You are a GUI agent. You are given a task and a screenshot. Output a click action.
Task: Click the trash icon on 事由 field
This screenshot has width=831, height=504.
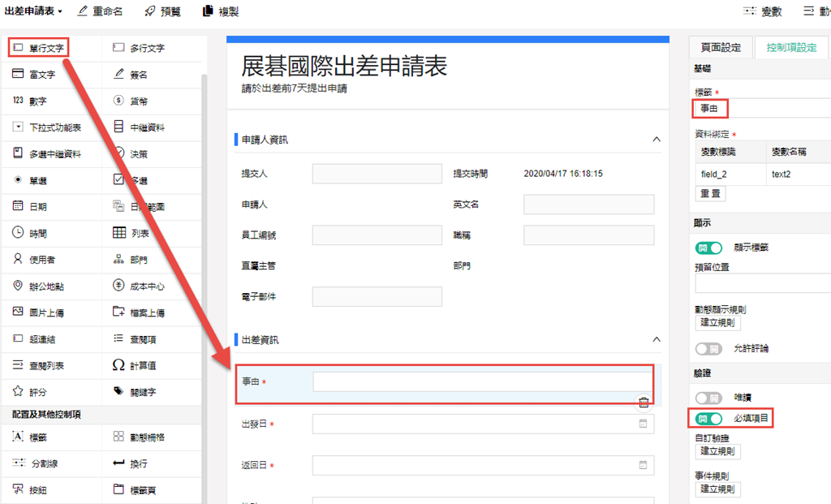pos(643,402)
